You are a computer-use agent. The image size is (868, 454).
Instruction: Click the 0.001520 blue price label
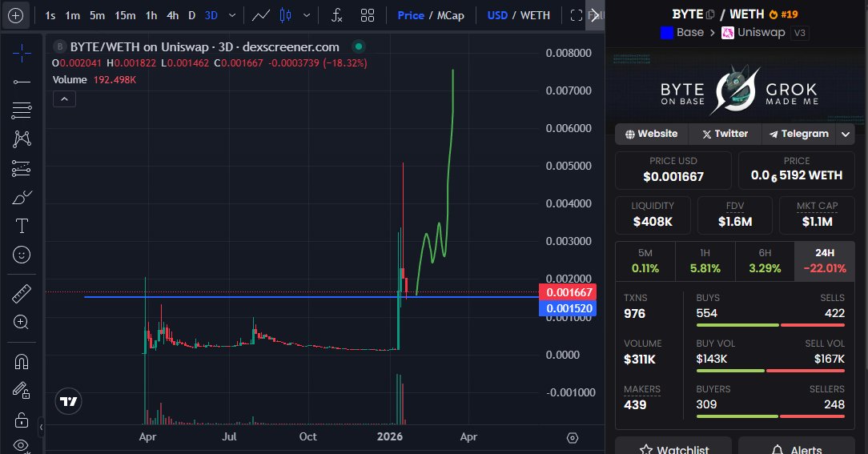click(568, 308)
